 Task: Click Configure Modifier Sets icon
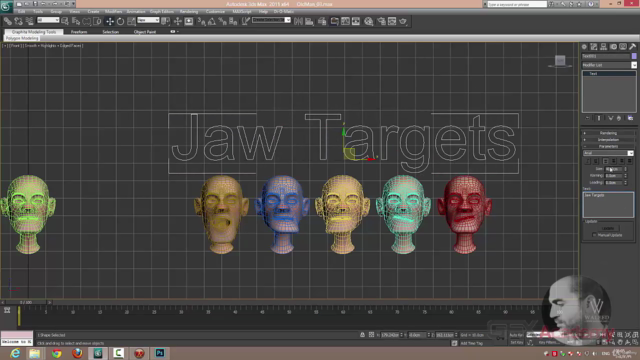[x=630, y=118]
